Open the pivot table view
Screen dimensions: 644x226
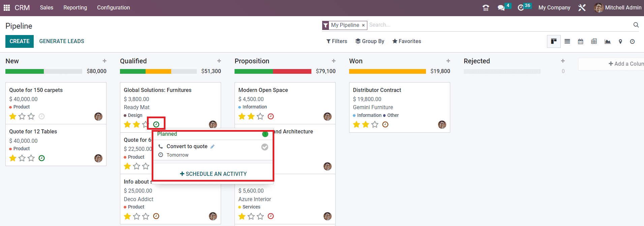pos(594,41)
